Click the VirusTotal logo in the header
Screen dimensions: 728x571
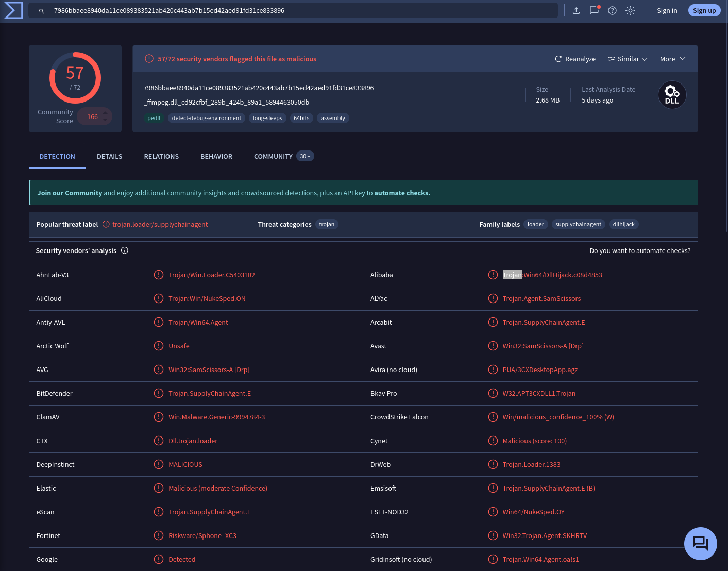click(x=13, y=10)
